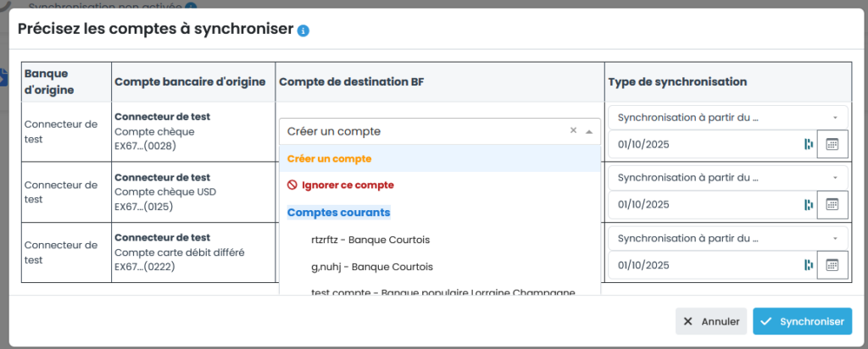Viewport: 868px width, 349px height.
Task: Expand the sync type dropdown for carte débit différé
Action: pos(728,237)
